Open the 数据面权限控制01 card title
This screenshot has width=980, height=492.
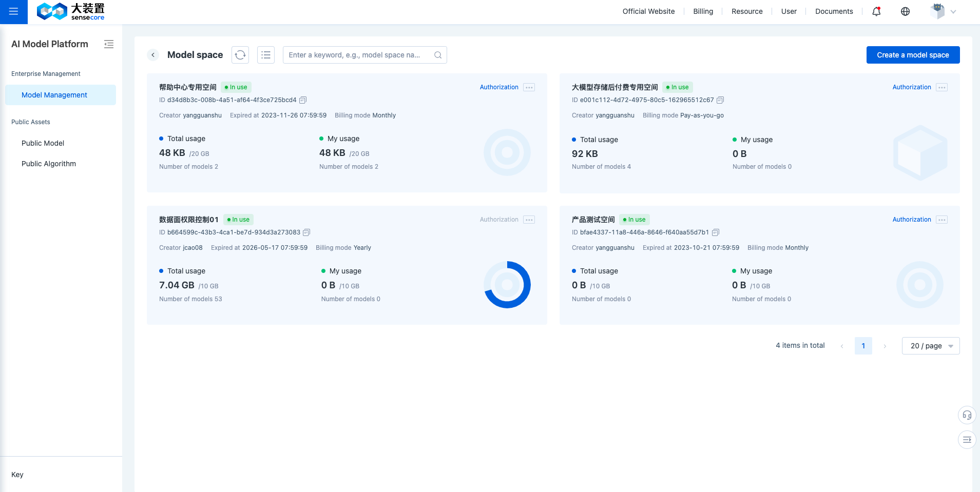(x=189, y=220)
